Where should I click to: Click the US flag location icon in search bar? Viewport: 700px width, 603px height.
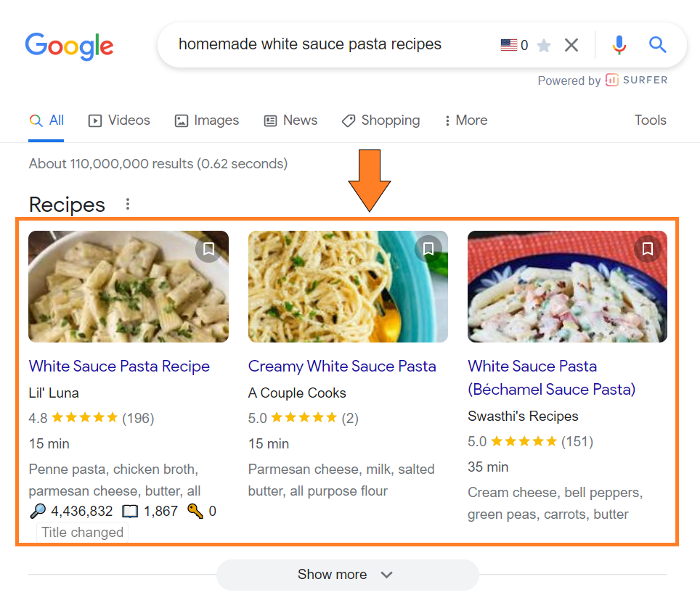point(507,44)
